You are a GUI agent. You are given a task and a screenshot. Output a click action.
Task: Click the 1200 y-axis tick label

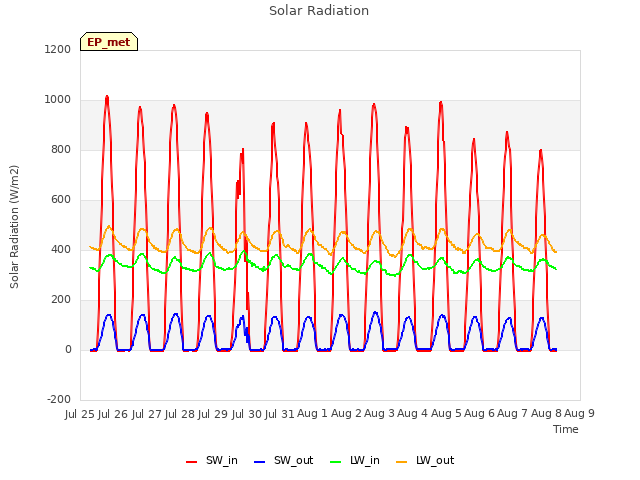coord(58,49)
